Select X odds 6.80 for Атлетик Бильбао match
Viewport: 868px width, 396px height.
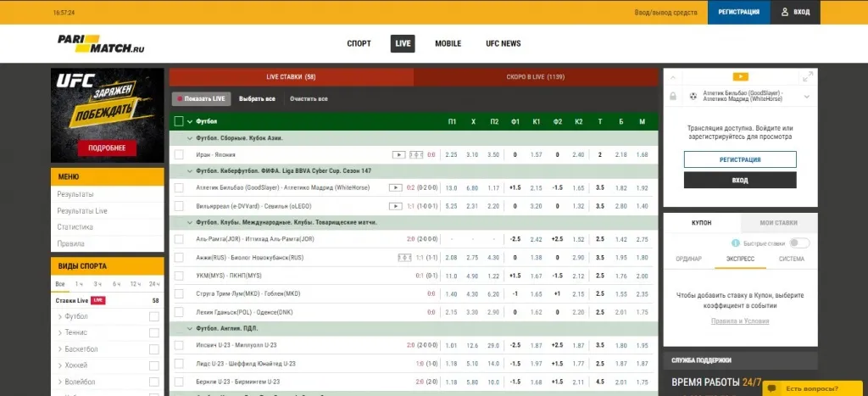coord(473,187)
